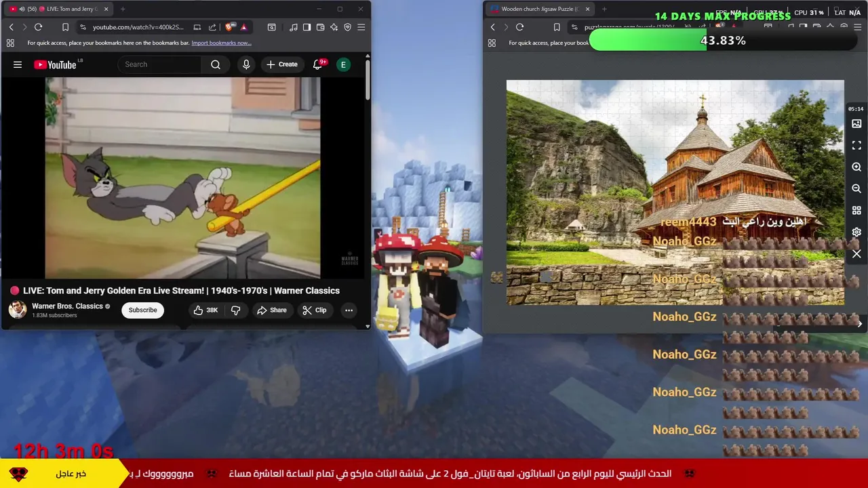The image size is (868, 488).
Task: Open the browser main menu in YouTube window
Action: point(361,27)
